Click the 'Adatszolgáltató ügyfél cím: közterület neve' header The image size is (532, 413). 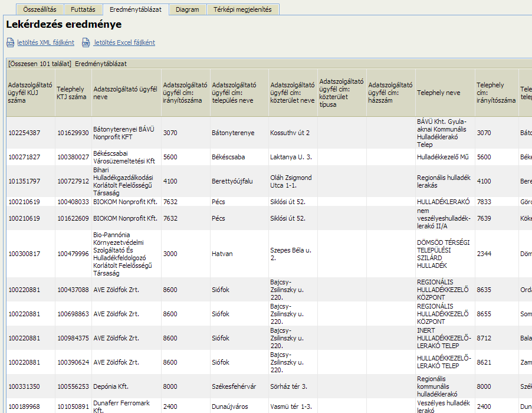tap(293, 93)
